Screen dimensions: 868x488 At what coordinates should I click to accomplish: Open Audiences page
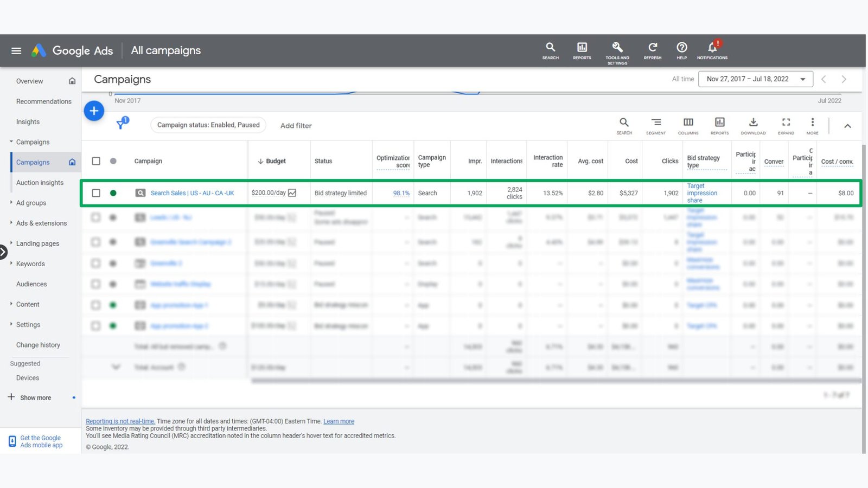pos(31,284)
